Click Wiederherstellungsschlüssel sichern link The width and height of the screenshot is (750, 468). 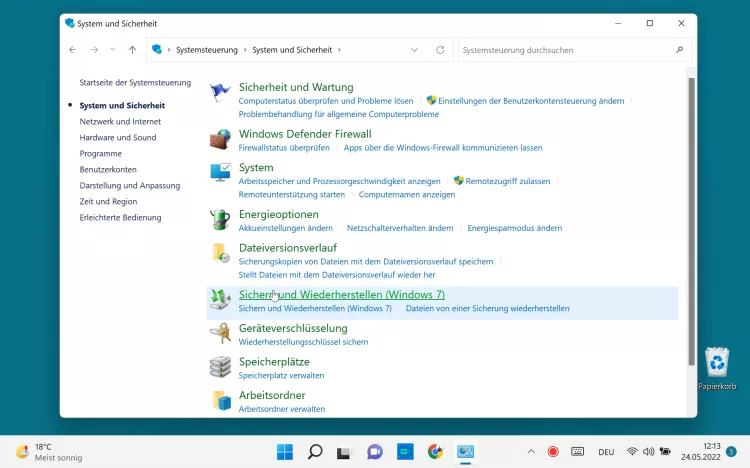(303, 342)
